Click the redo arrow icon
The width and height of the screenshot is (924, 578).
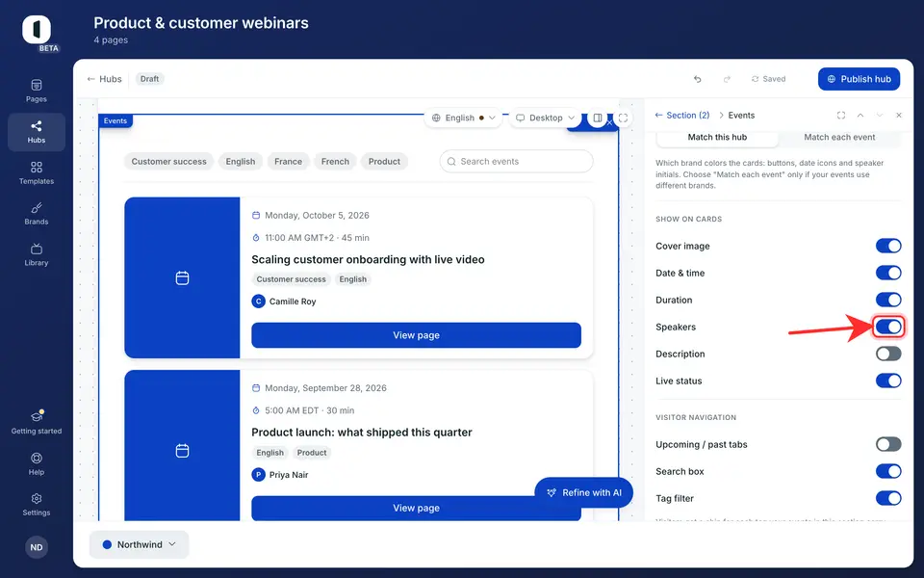pyautogui.click(x=727, y=79)
